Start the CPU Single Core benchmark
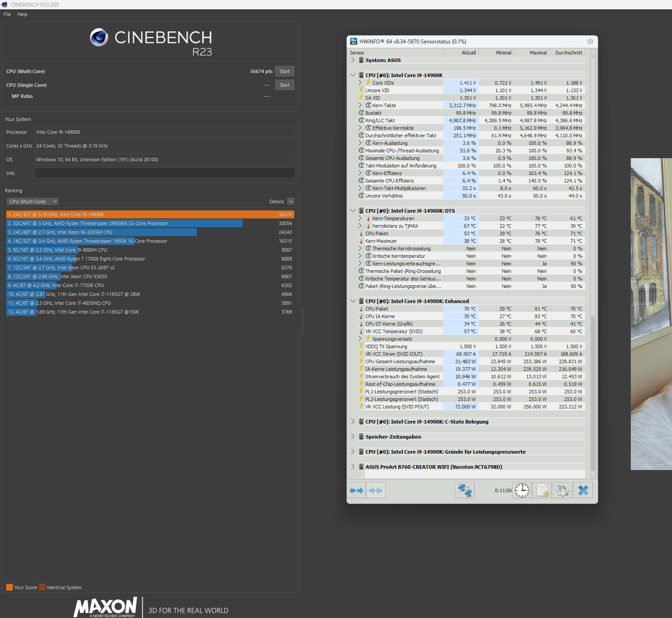The height and width of the screenshot is (618, 672). click(284, 85)
